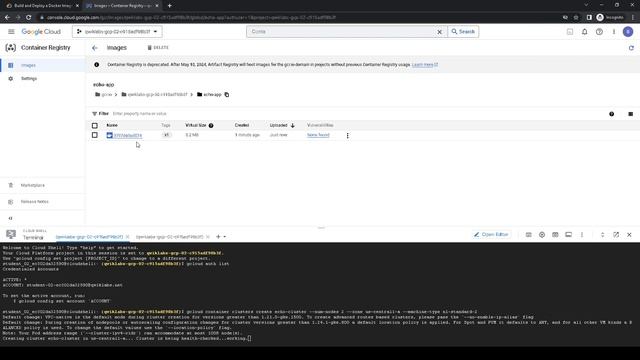
Task: Activate Cloud Shell icon in top bar
Action: click(570, 31)
